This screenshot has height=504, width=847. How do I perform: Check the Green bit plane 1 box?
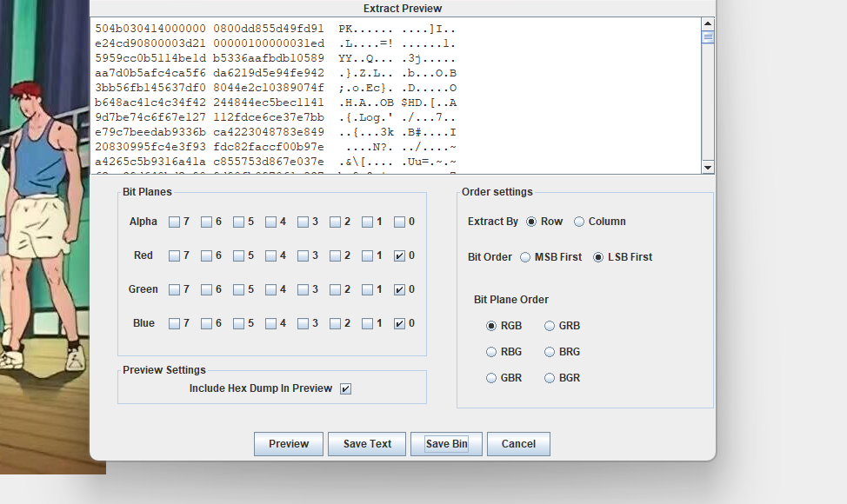click(x=367, y=289)
